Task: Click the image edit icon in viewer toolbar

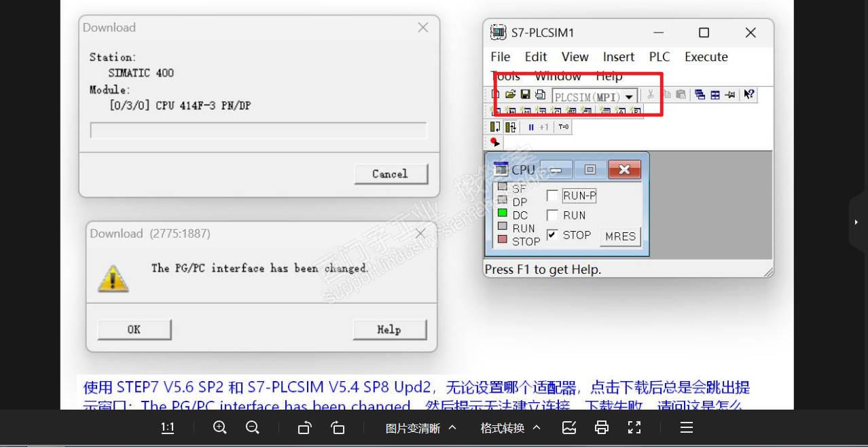Action: point(569,428)
